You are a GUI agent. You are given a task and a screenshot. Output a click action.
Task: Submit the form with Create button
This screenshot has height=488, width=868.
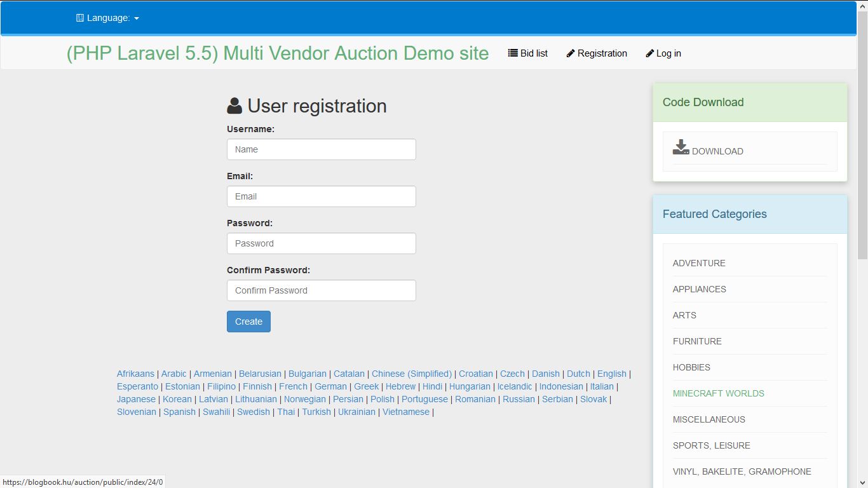248,322
